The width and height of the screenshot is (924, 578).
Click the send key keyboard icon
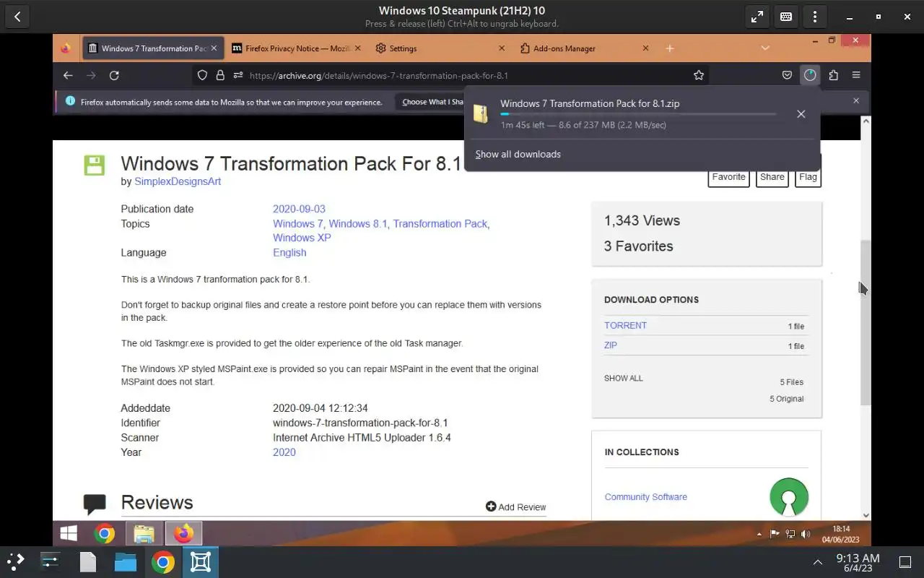click(x=786, y=17)
